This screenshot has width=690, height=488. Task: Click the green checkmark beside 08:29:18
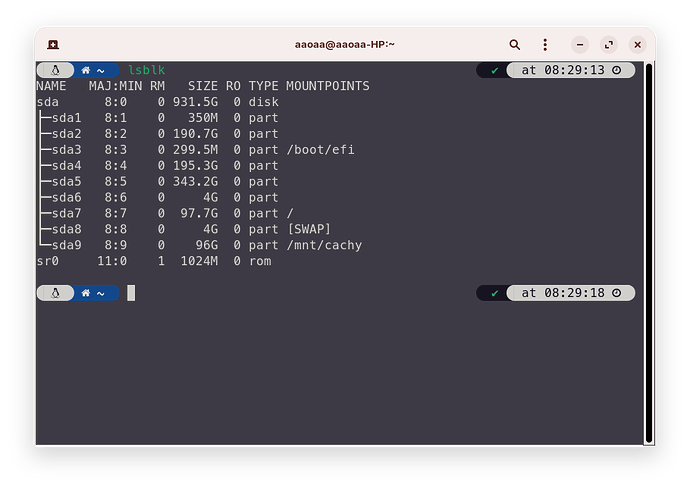[x=495, y=293]
